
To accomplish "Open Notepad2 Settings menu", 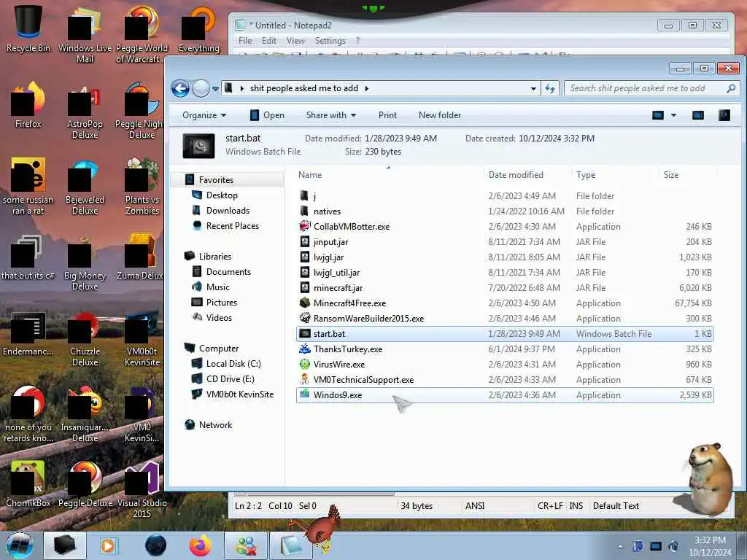I will 330,41.
